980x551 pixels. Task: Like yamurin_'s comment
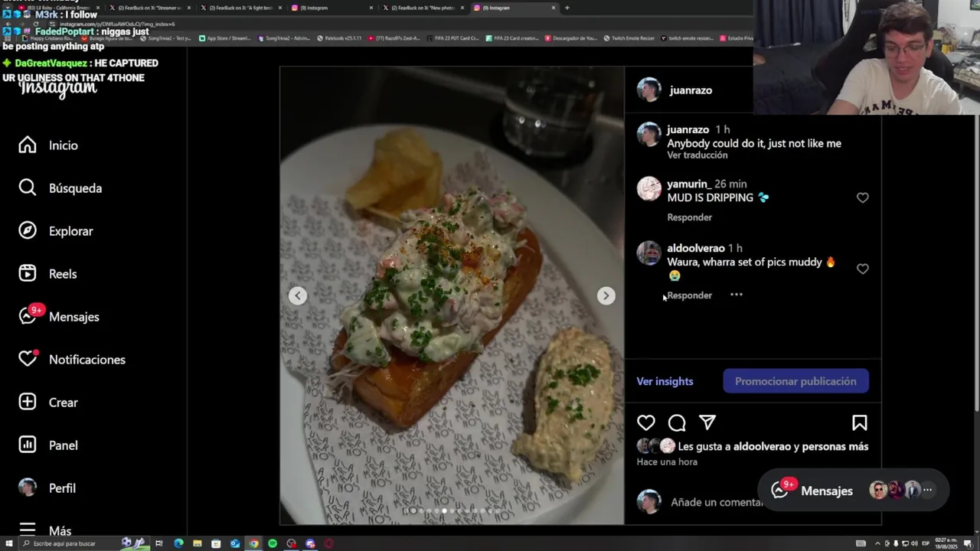pyautogui.click(x=863, y=197)
